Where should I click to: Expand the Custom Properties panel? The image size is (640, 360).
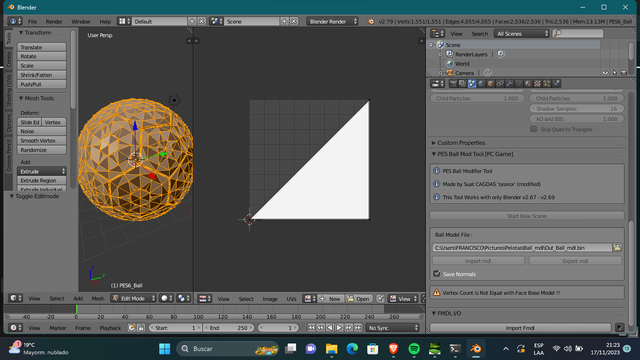coord(433,143)
